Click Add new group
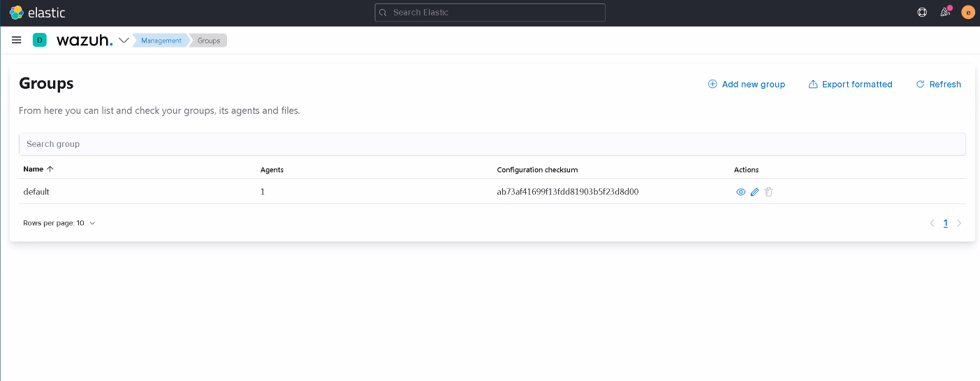980x381 pixels. point(747,84)
